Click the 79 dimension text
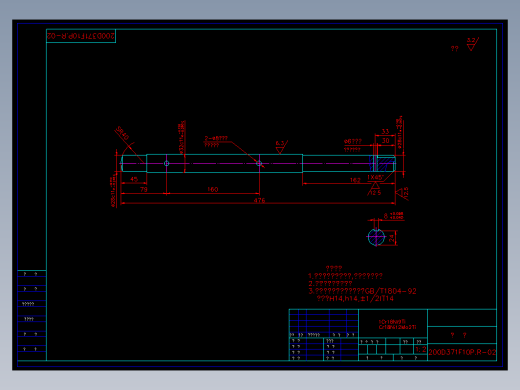Screen dimensions: 520x390 [144, 189]
